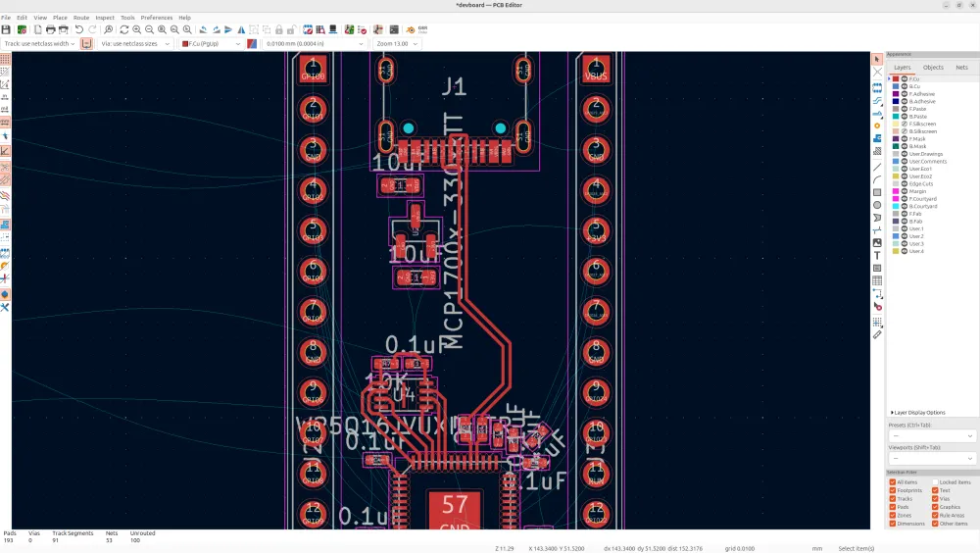This screenshot has height=553, width=980.
Task: Switch to the Nets tab
Action: tap(961, 68)
